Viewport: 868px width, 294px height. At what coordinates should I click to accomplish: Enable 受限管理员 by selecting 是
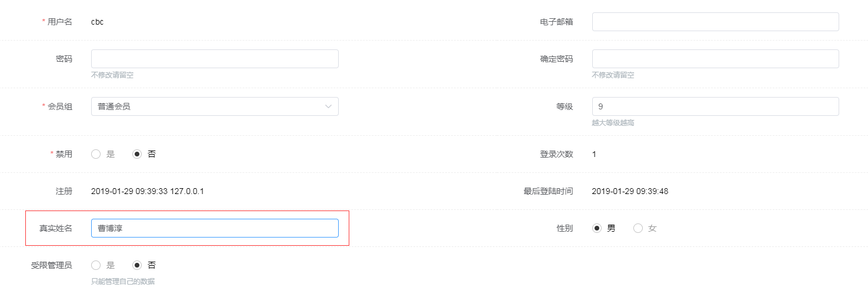[x=96, y=265]
